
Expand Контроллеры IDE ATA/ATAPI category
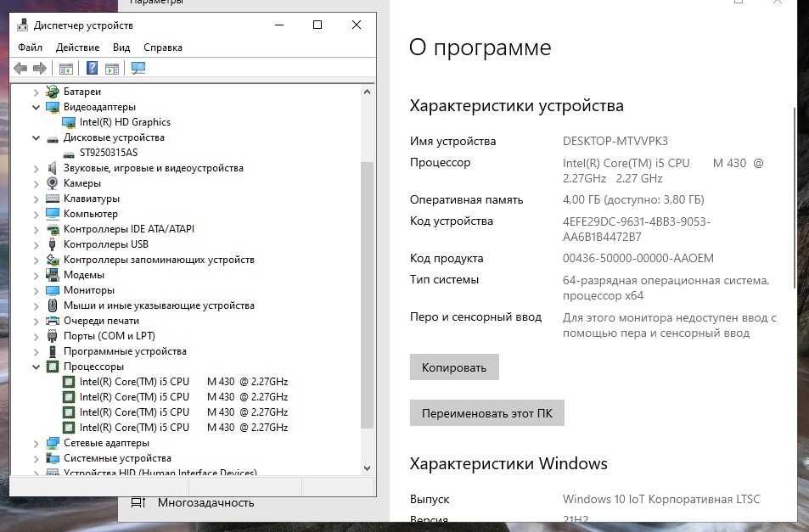(x=36, y=229)
